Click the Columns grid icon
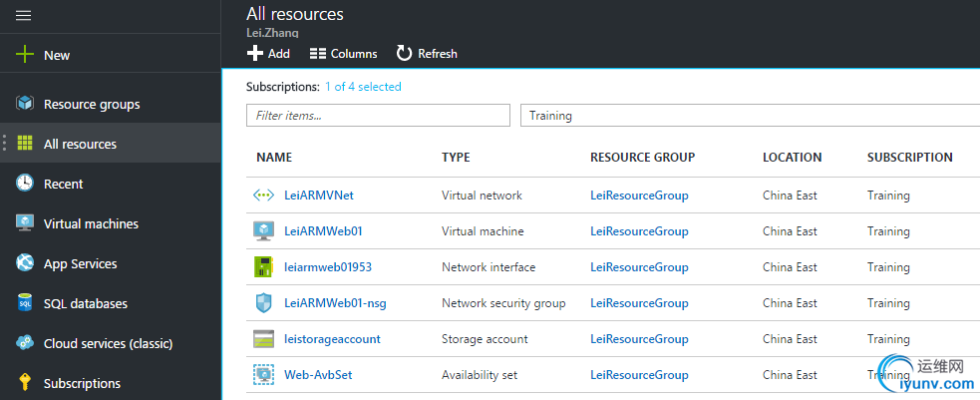 pyautogui.click(x=318, y=54)
